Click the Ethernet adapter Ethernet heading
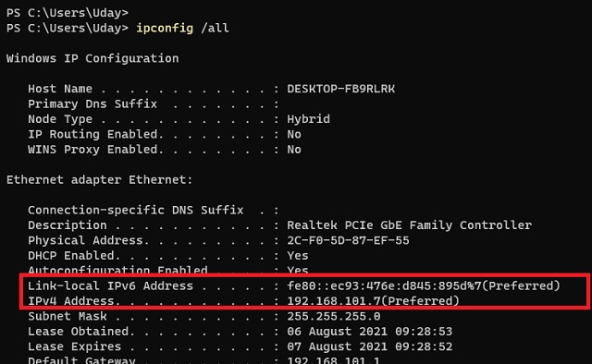This screenshot has height=364, width=592. coord(99,179)
